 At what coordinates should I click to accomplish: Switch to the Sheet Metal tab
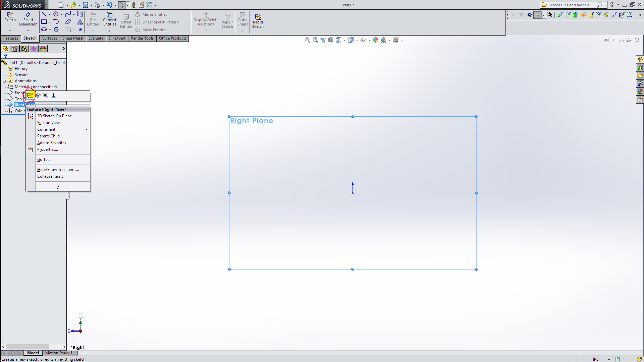coord(72,38)
